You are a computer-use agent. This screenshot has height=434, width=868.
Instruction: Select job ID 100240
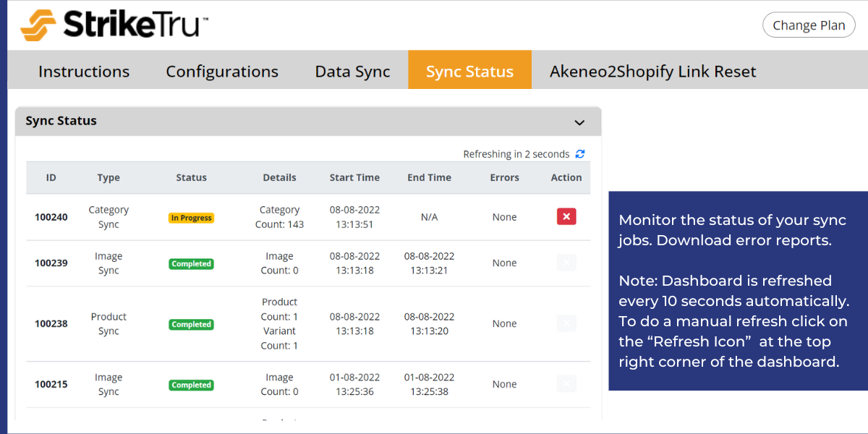[51, 217]
